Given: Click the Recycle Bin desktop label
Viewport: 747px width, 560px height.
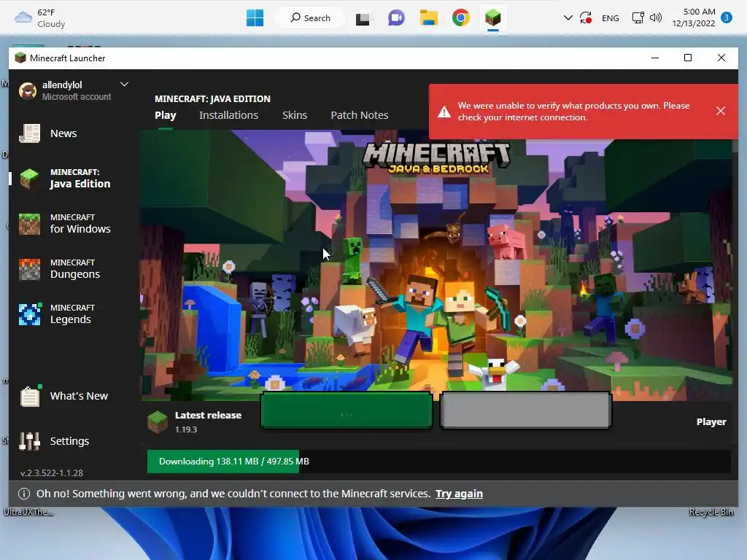Looking at the screenshot, I should pos(711,512).
